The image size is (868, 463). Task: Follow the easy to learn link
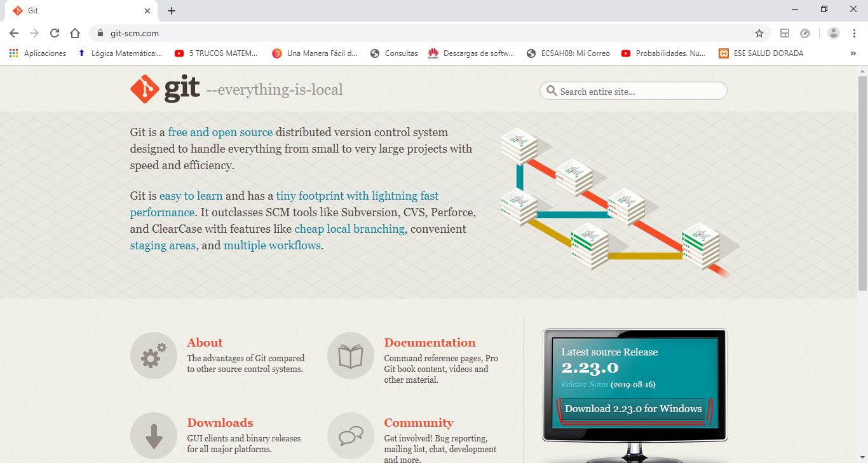click(x=191, y=196)
